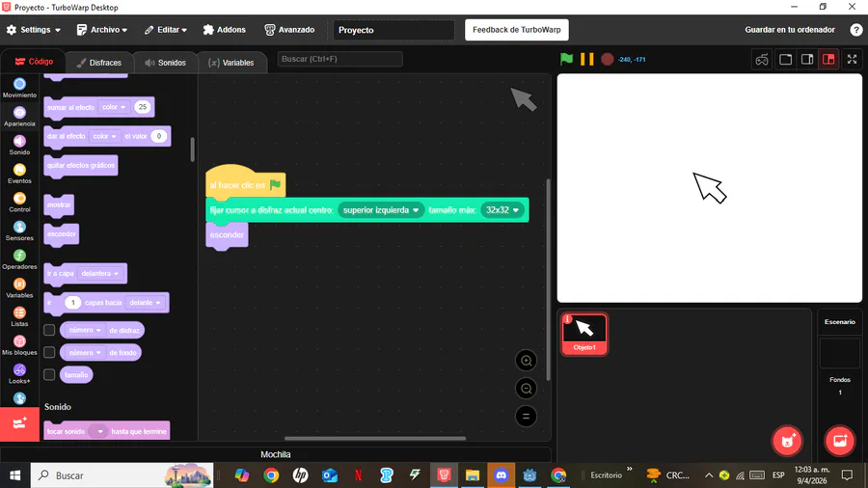Open the gamepad controls icon
This screenshot has height=488, width=868.
click(x=762, y=59)
